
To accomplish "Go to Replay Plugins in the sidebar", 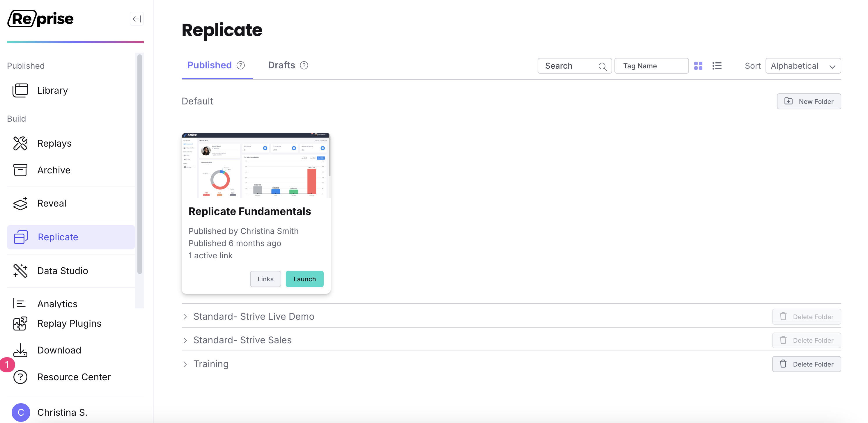I will click(x=69, y=323).
